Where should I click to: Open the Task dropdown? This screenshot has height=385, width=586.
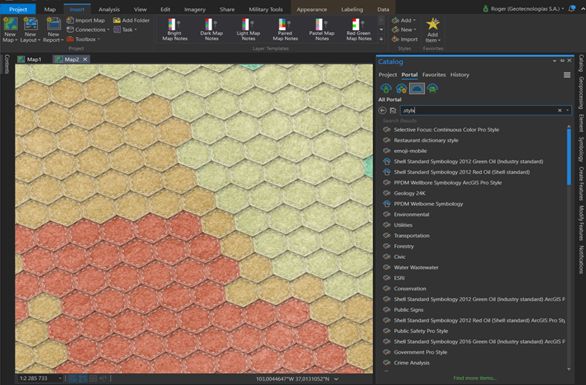[125, 30]
